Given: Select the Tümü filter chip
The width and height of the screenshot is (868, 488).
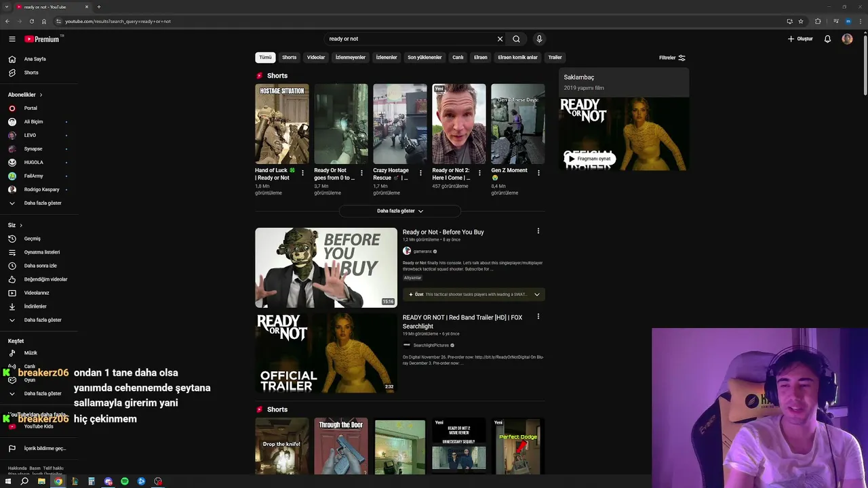Looking at the screenshot, I should click(265, 58).
